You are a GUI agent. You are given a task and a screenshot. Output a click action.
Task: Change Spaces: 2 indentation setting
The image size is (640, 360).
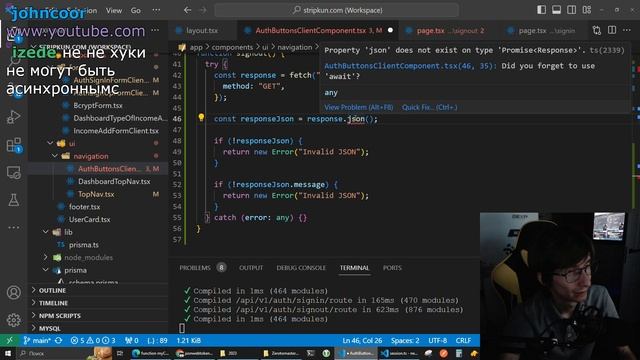click(x=405, y=340)
